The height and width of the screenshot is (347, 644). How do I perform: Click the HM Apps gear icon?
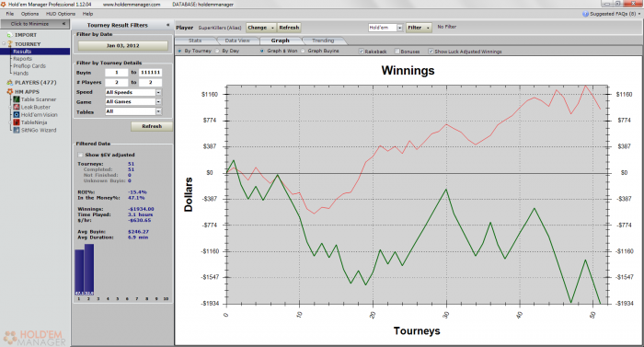[9, 91]
